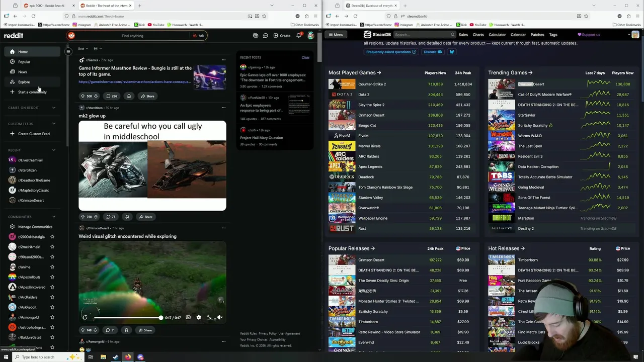Open Explore in Reddit sidebar
Image resolution: width=644 pixels, height=362 pixels.
(x=33, y=82)
